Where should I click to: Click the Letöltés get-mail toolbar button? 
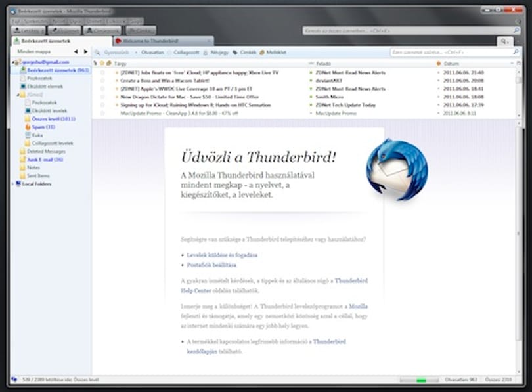pos(28,30)
